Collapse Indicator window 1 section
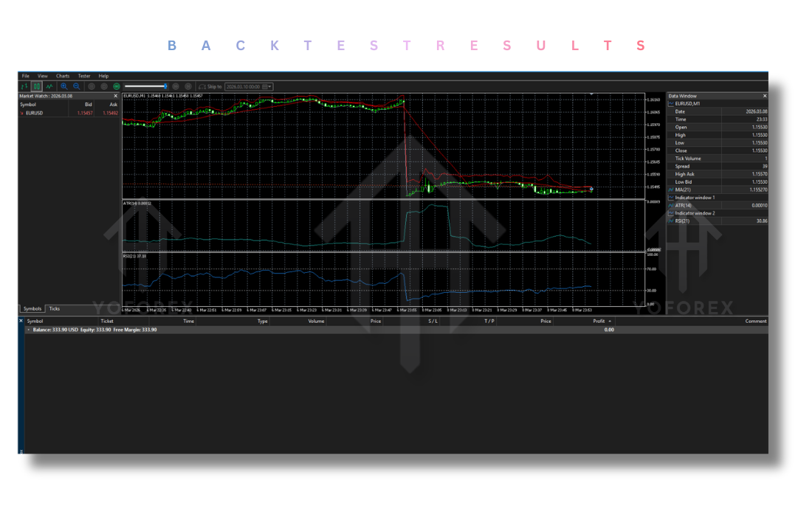This screenshot has height=531, width=812. click(x=670, y=198)
